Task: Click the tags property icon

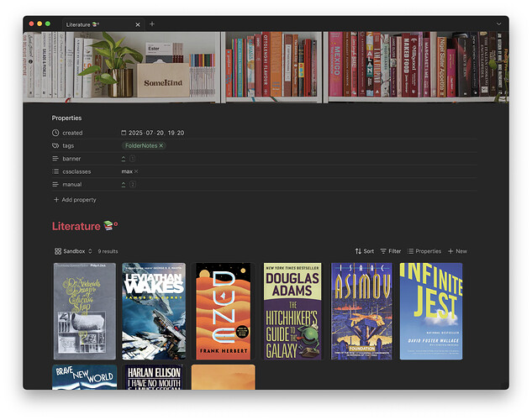Action: (55, 146)
